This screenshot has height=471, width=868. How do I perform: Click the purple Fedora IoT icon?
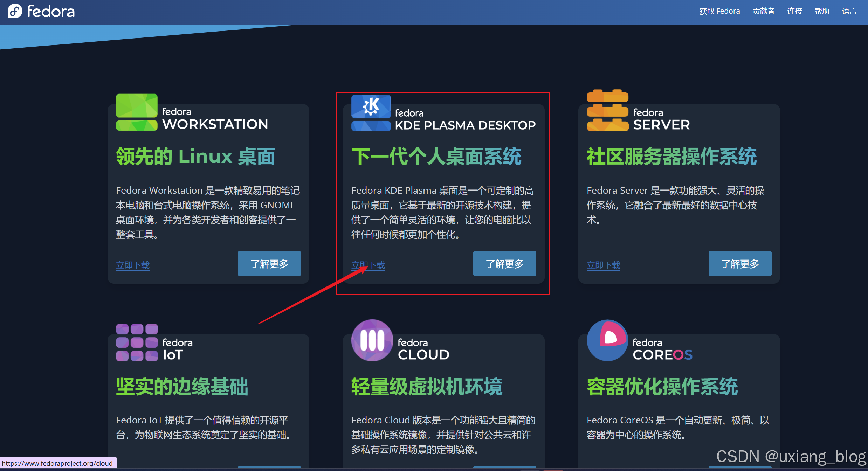point(137,342)
